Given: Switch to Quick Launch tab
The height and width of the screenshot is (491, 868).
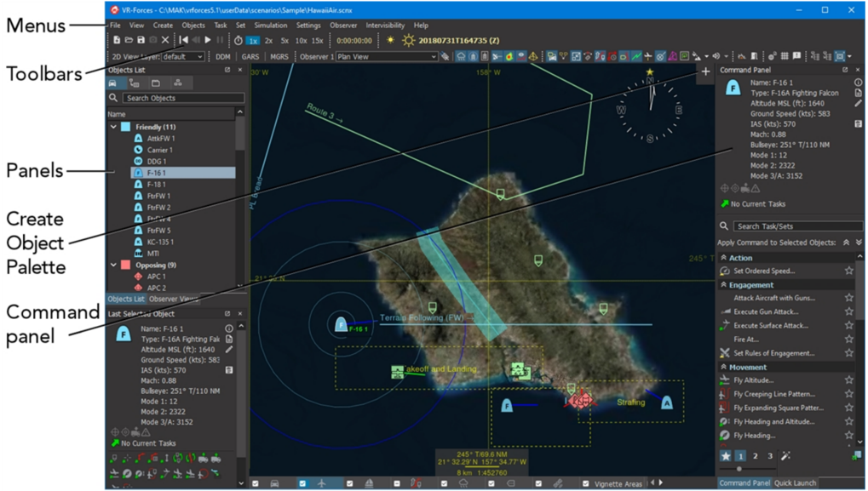Looking at the screenshot, I should (795, 482).
